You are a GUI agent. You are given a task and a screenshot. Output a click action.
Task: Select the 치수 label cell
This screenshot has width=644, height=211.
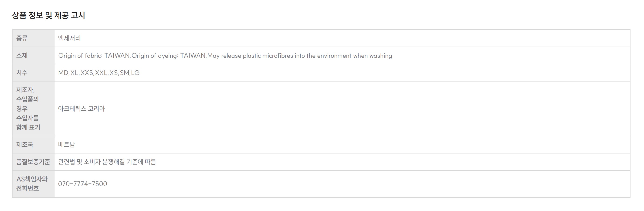pos(33,73)
